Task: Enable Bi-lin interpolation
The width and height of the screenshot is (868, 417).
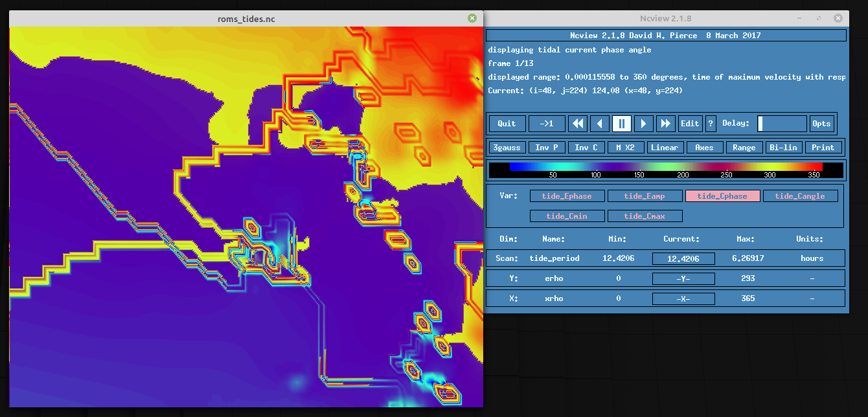Action: (784, 147)
